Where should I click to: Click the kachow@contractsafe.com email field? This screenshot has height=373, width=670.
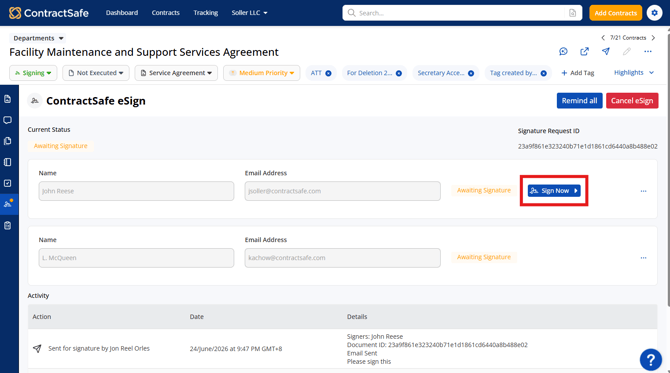(x=343, y=258)
